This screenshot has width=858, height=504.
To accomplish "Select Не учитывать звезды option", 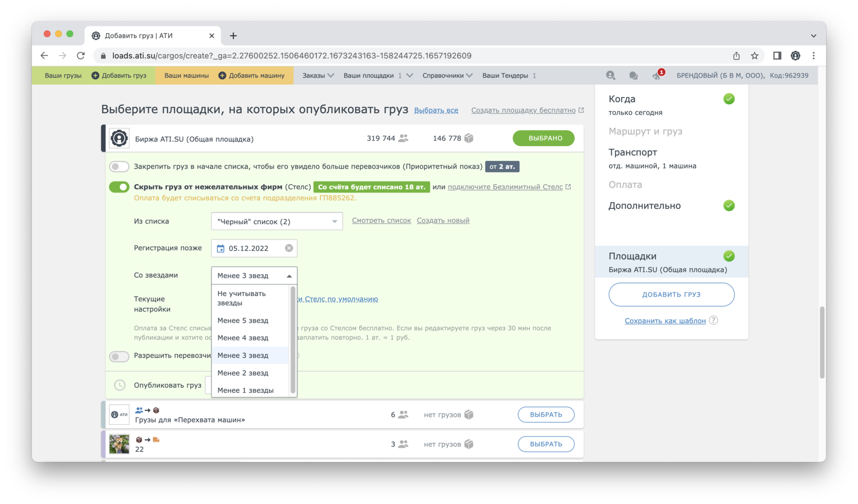I will (x=250, y=298).
